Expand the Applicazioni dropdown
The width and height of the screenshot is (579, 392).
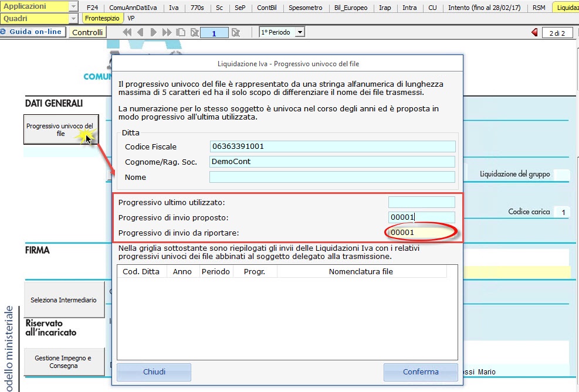(x=73, y=6)
